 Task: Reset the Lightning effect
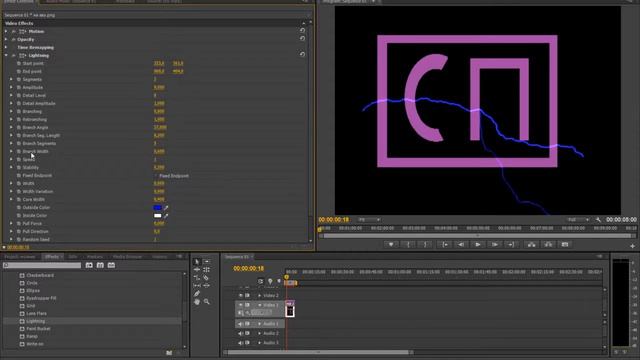click(302, 55)
